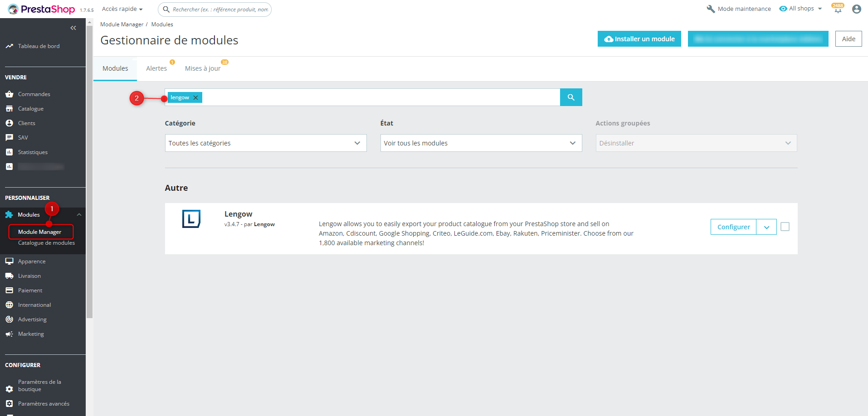Open user profile avatar icon
Screen dimensions: 868x416
point(856,9)
